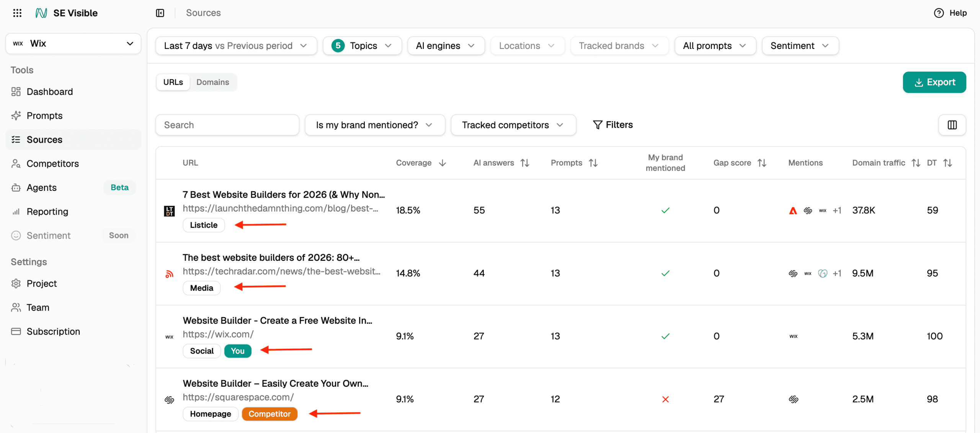This screenshot has height=433, width=980.
Task: Click Squarespace mention icon in last row
Action: [794, 399]
